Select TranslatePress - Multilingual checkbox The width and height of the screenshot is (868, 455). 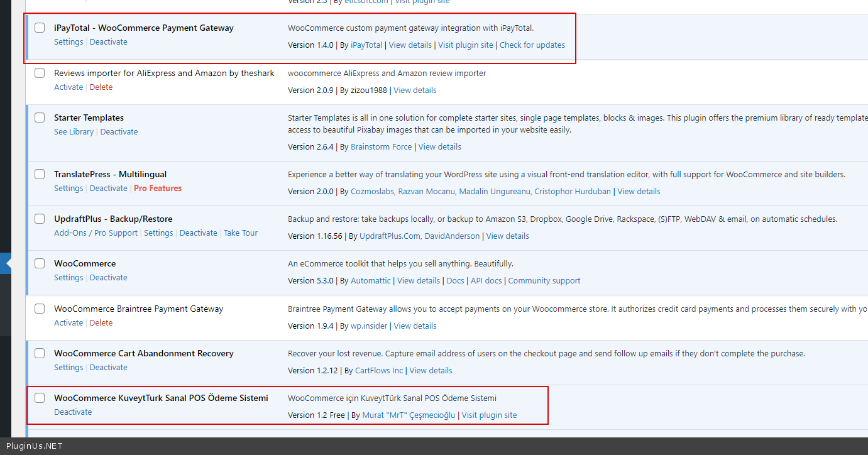pos(40,174)
